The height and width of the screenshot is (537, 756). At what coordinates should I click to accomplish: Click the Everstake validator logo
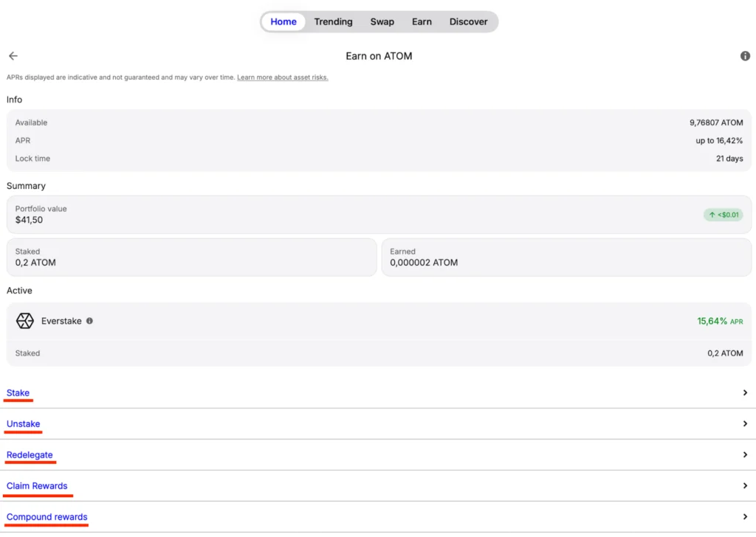click(x=25, y=321)
